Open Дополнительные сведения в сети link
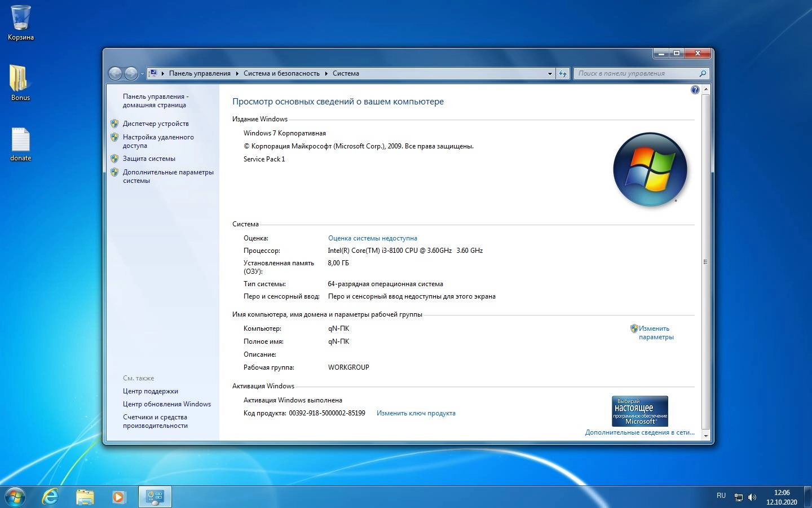 click(x=640, y=432)
